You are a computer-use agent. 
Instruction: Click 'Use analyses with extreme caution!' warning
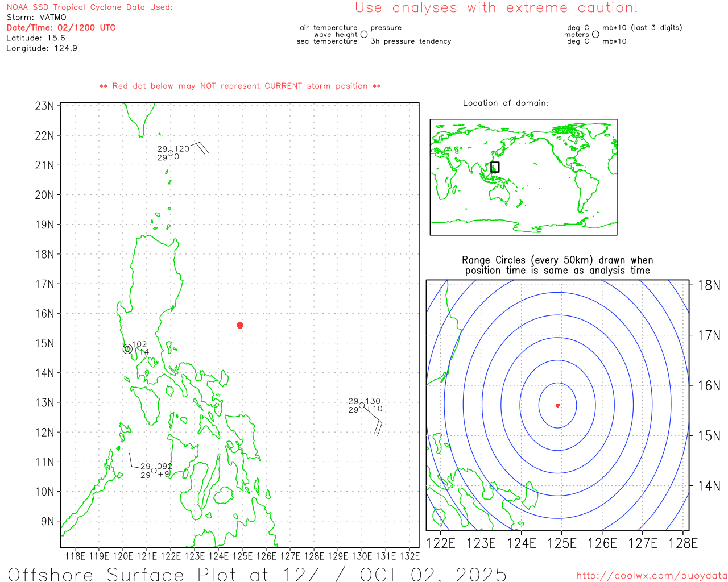click(497, 7)
